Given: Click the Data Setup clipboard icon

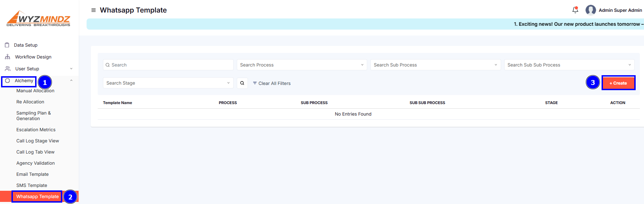Looking at the screenshot, I should click(7, 45).
